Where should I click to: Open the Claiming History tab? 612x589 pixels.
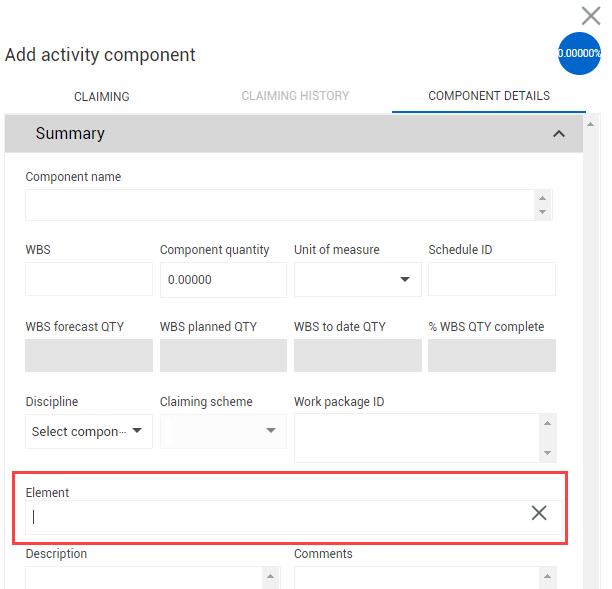[295, 96]
